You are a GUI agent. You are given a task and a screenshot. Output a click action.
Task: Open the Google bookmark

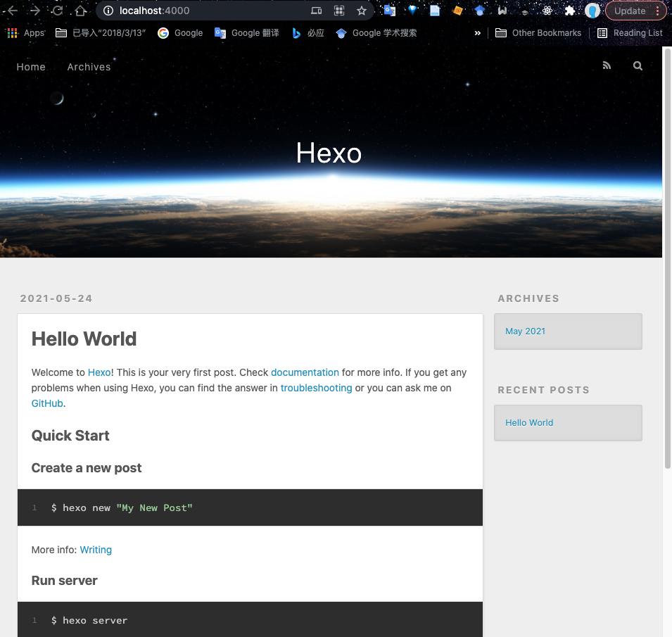pos(180,33)
